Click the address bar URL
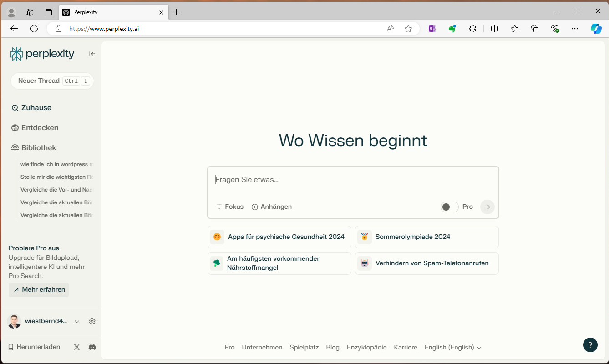Viewport: 609px width, 364px height. click(x=104, y=29)
